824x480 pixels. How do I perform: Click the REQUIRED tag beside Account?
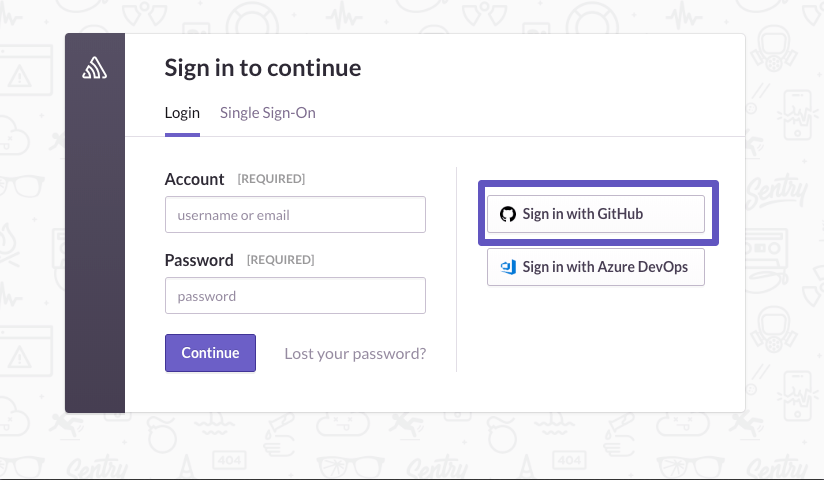coord(271,179)
